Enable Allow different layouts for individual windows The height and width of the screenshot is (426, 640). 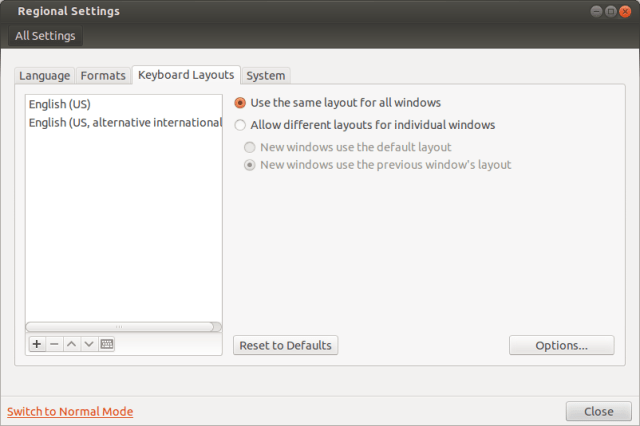coord(240,125)
